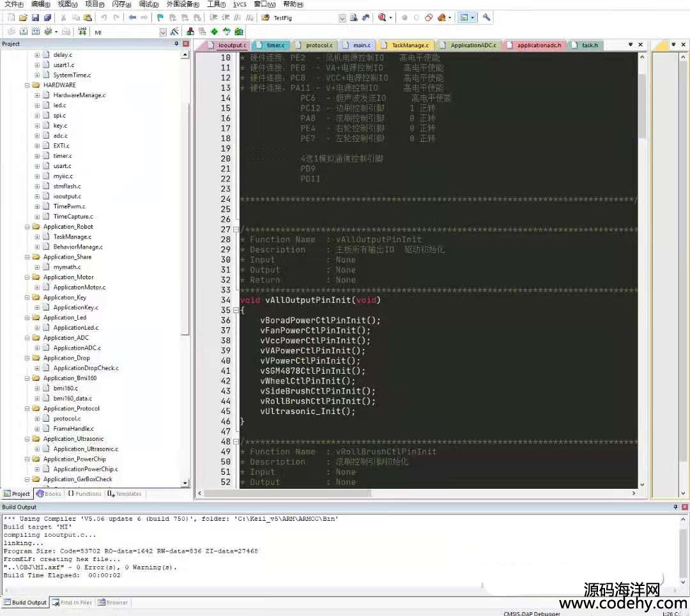This screenshot has width=690, height=616.
Task: Collapse the Application_Bmi160 folder
Action: (27, 378)
